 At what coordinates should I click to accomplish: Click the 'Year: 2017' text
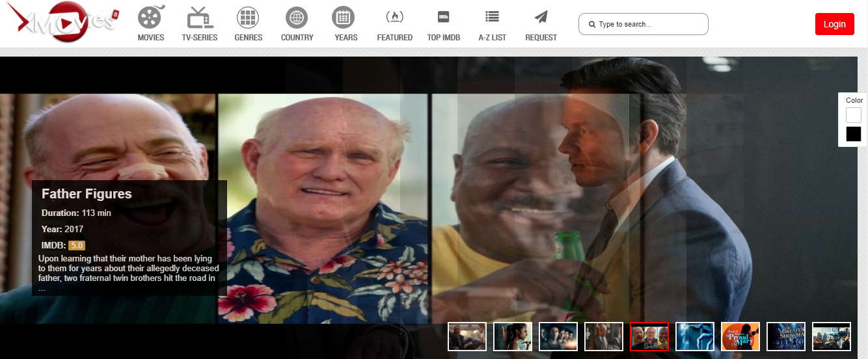click(x=62, y=229)
